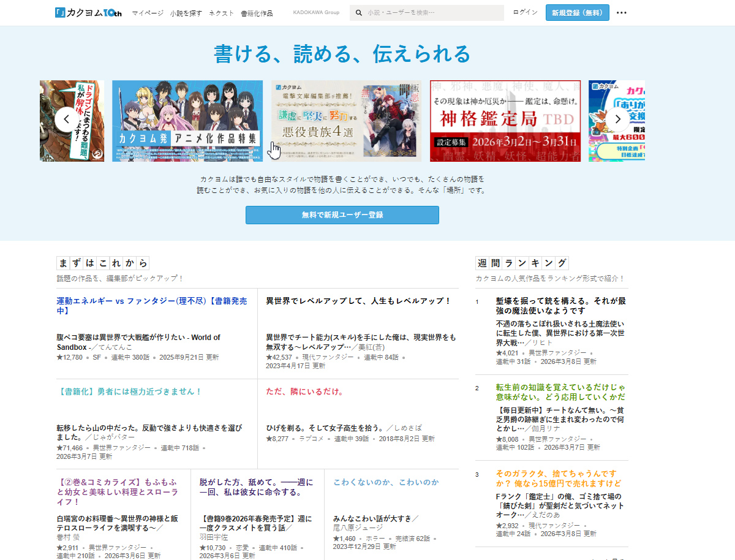The width and height of the screenshot is (735, 560).
Task: Focus the novel and user search field
Action: [x=432, y=13]
